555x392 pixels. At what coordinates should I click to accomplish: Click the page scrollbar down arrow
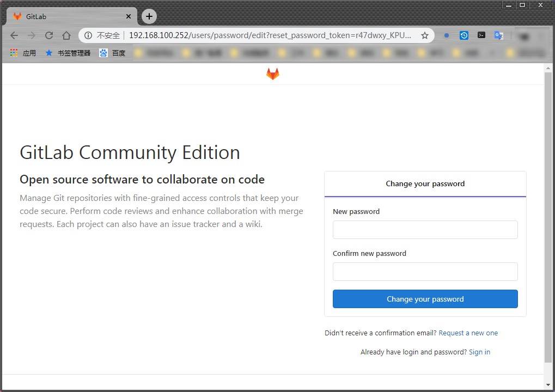548,384
